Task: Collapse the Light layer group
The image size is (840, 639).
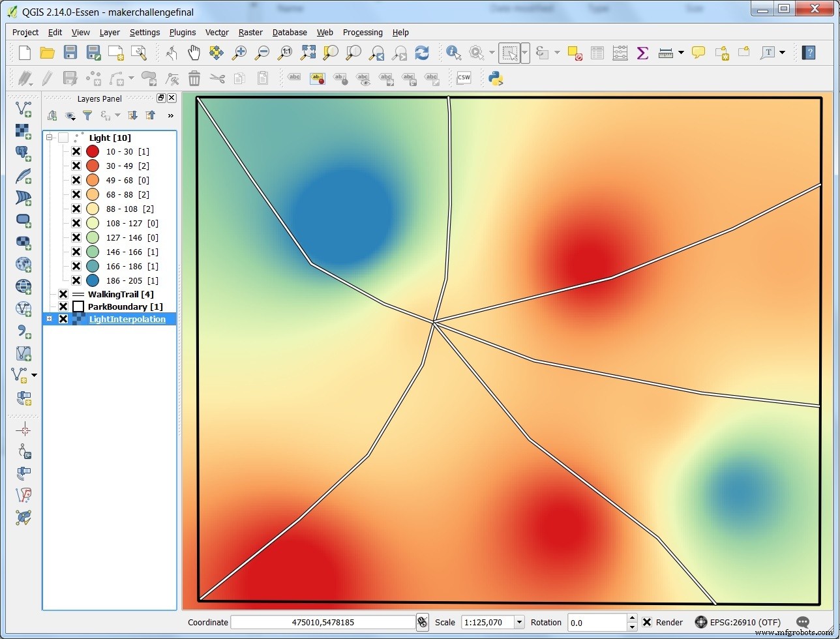Action: tap(49, 138)
